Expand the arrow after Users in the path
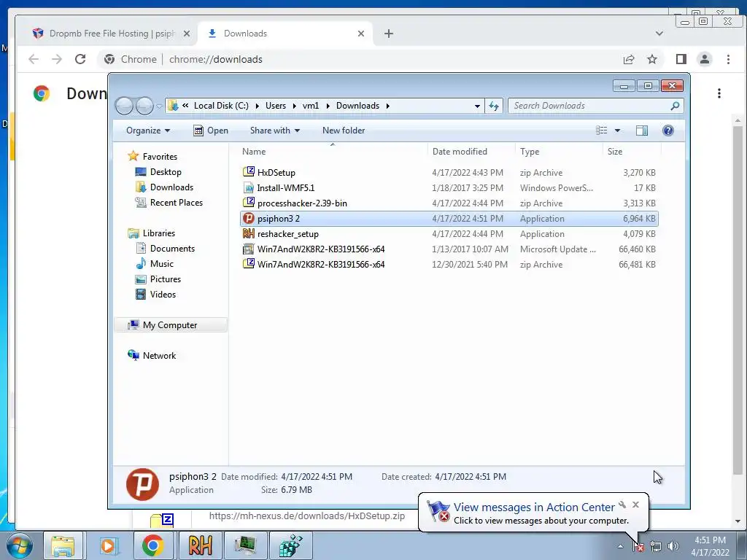The image size is (747, 560). pyautogui.click(x=295, y=106)
